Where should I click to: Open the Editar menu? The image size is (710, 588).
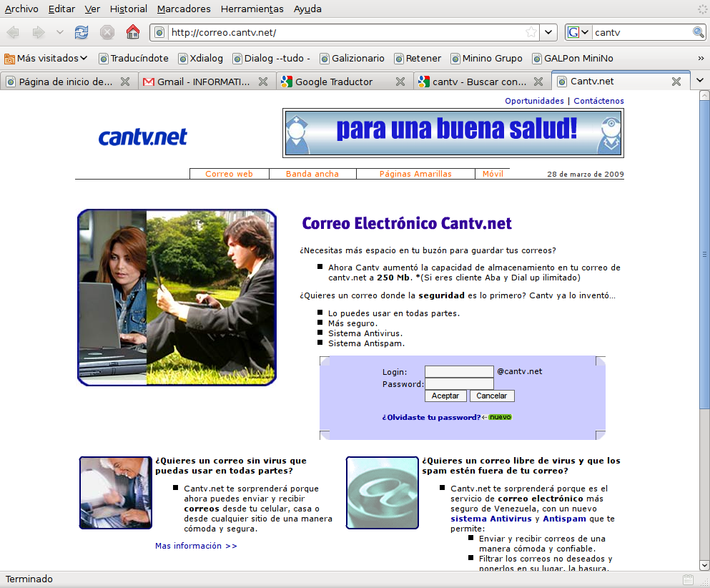click(x=61, y=9)
